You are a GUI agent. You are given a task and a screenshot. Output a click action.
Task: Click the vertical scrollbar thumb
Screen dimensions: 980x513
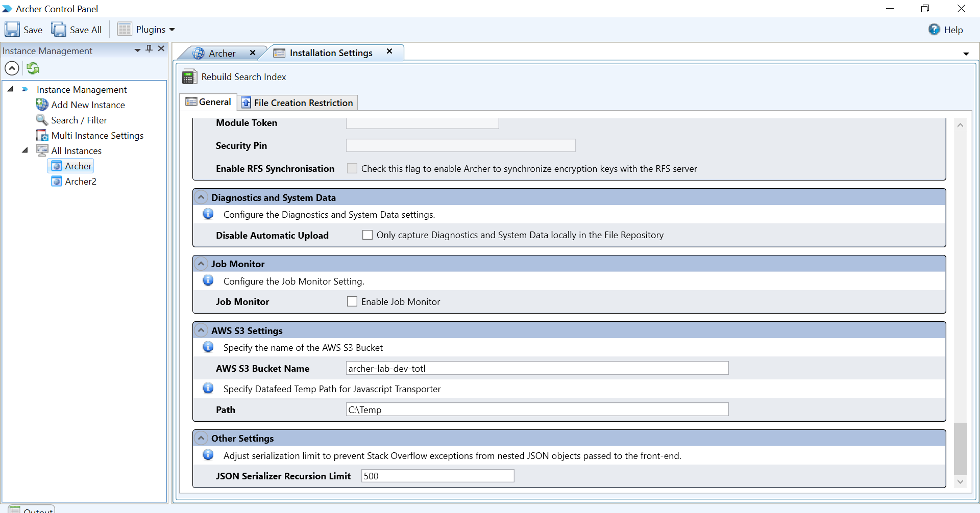(x=960, y=448)
